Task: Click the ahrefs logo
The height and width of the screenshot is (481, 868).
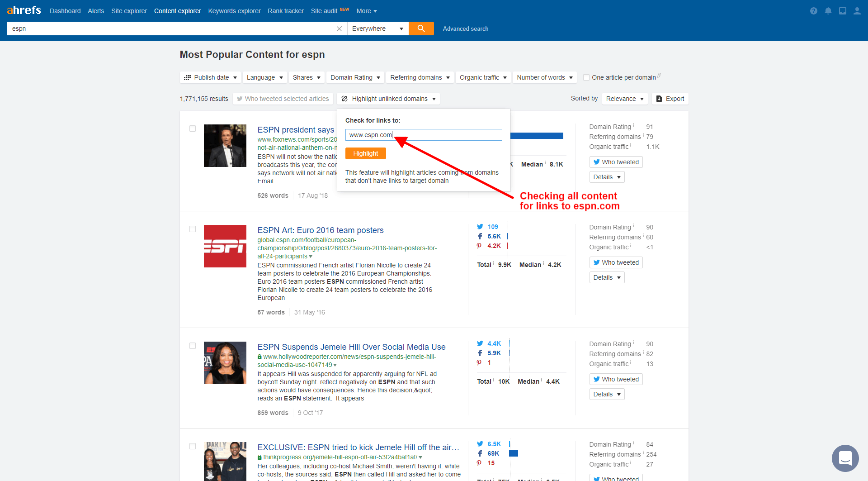Action: pyautogui.click(x=24, y=10)
